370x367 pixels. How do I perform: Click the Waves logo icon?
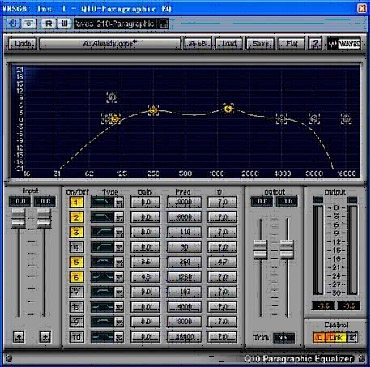(x=344, y=44)
